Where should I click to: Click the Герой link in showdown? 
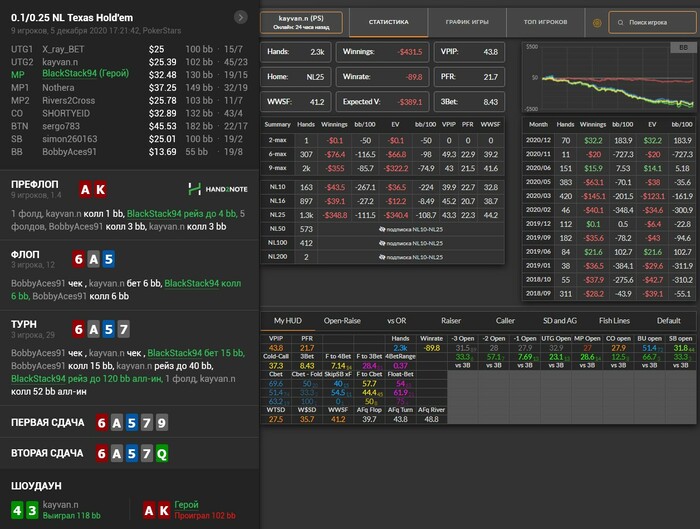click(x=186, y=504)
